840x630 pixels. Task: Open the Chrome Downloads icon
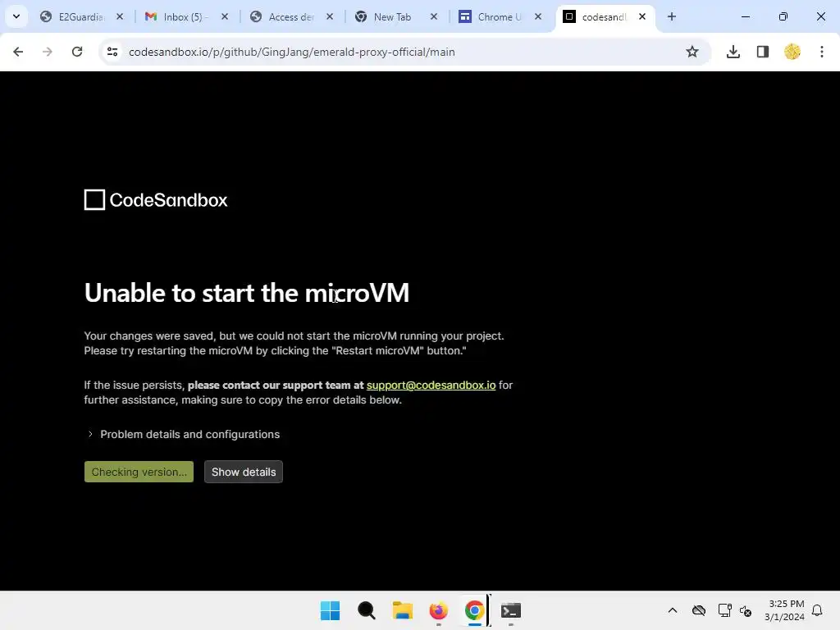click(x=733, y=52)
